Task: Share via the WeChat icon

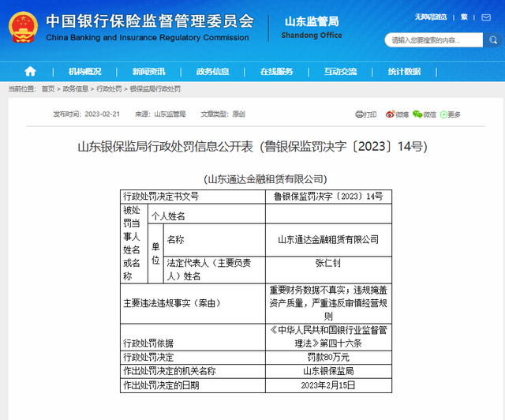Action: [x=417, y=114]
